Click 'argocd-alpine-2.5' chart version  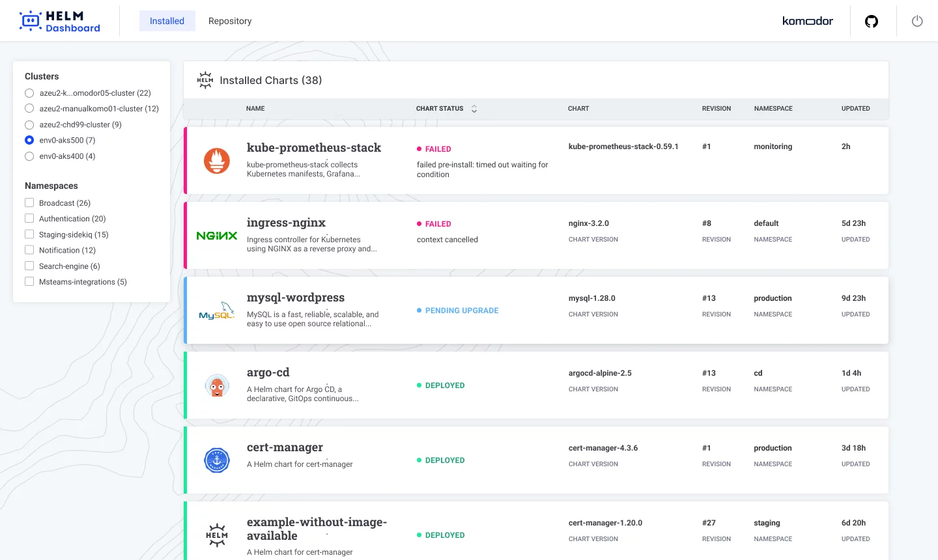coord(600,373)
